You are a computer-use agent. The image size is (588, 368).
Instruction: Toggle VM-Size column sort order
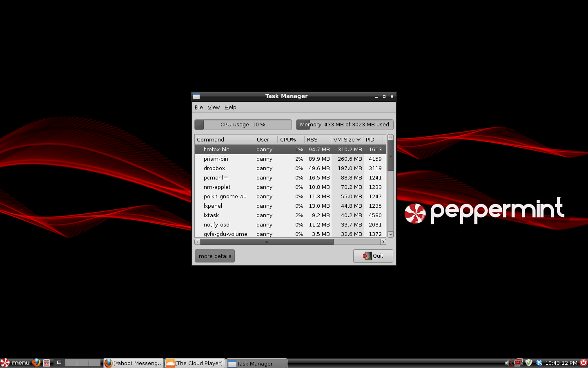pos(347,139)
